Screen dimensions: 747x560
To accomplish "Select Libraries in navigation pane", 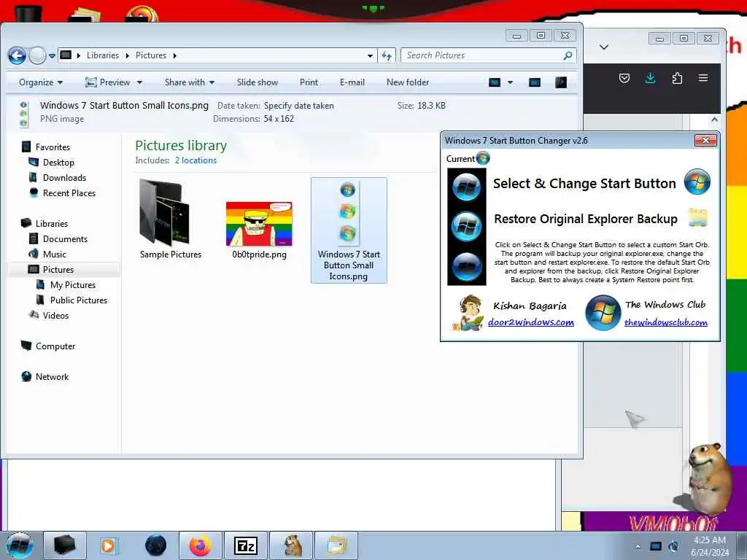I will (52, 223).
